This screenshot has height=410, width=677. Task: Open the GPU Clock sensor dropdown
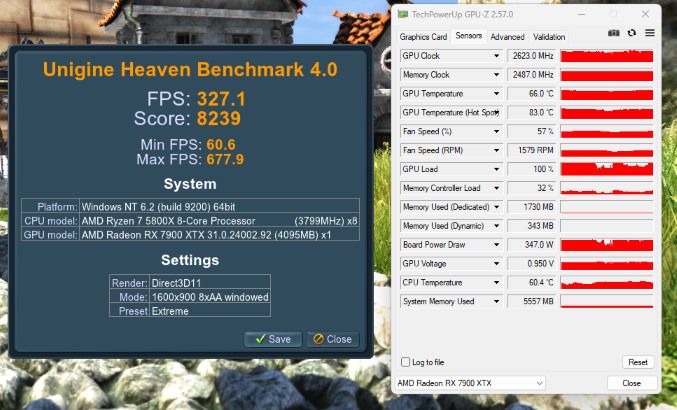coord(497,56)
